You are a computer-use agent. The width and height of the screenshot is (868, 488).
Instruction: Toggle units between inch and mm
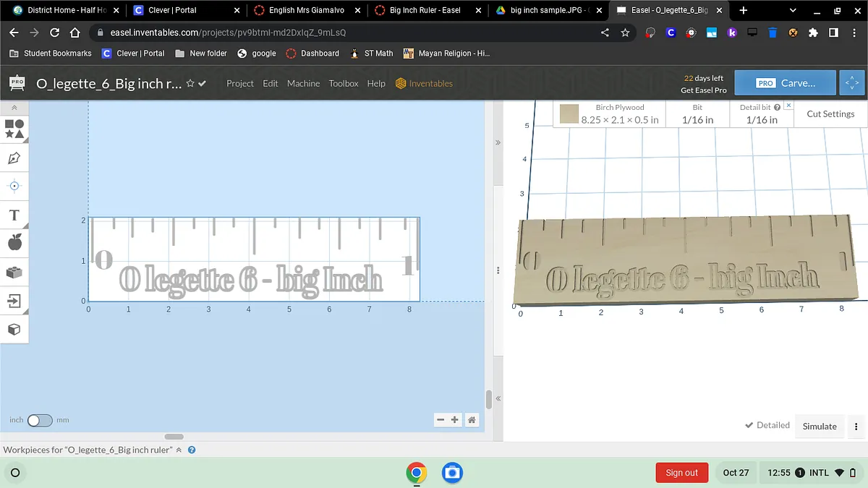40,420
